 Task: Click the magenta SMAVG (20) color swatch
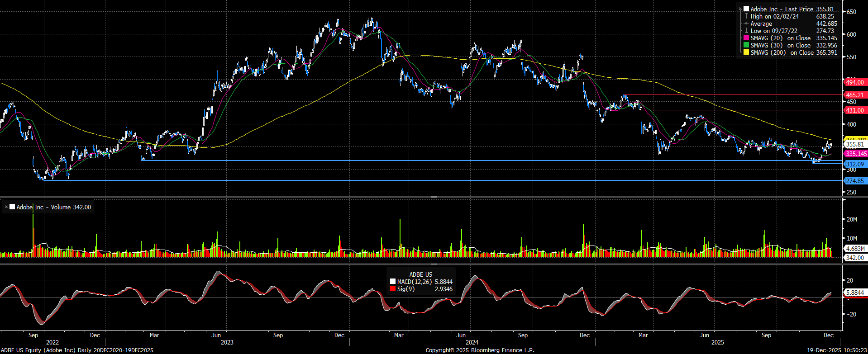point(746,38)
